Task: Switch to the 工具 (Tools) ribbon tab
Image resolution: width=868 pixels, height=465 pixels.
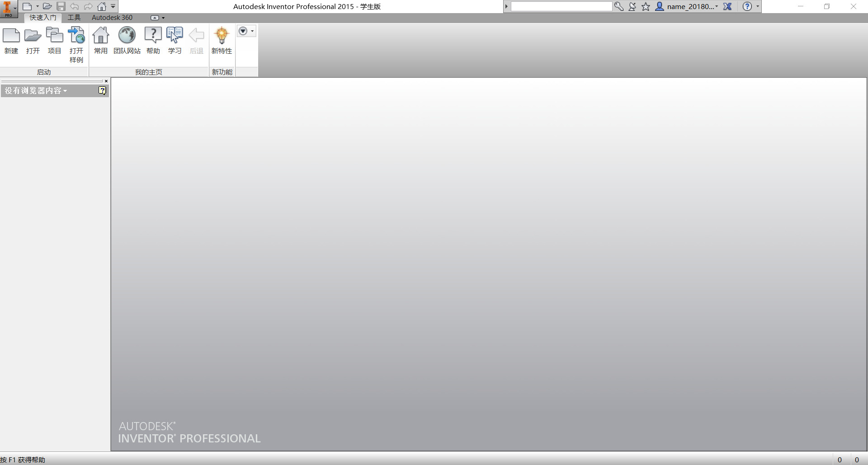Action: tap(74, 18)
